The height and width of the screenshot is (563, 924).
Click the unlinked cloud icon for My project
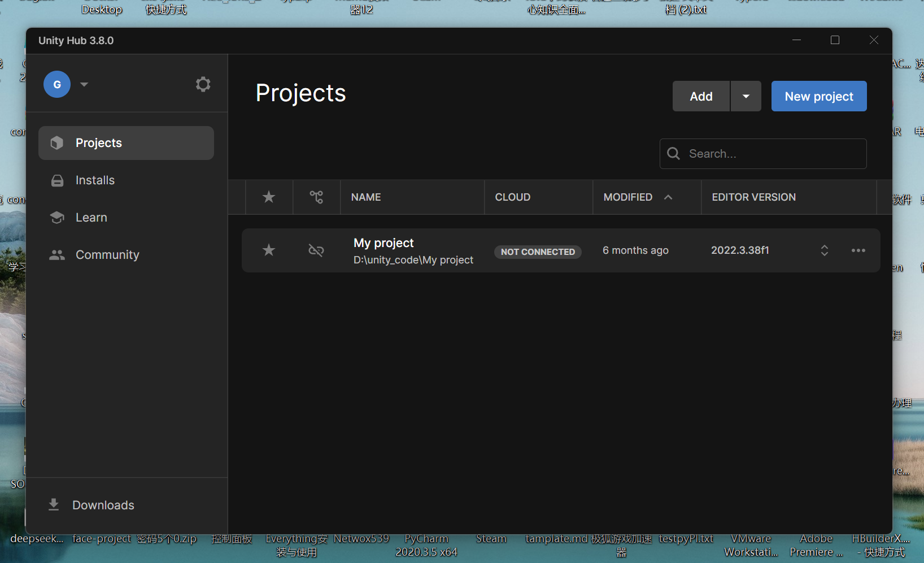pos(316,250)
